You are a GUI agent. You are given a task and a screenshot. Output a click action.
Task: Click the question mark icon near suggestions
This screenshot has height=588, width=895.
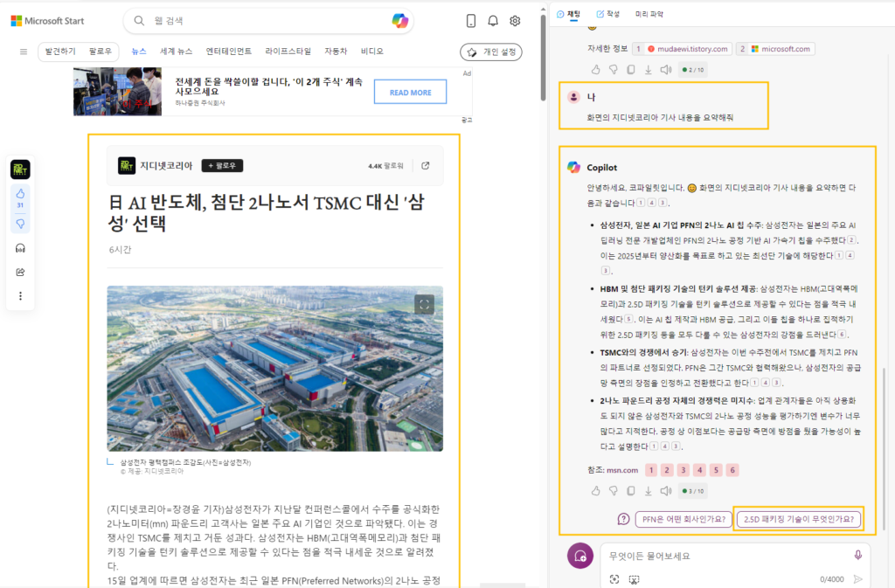pos(623,519)
